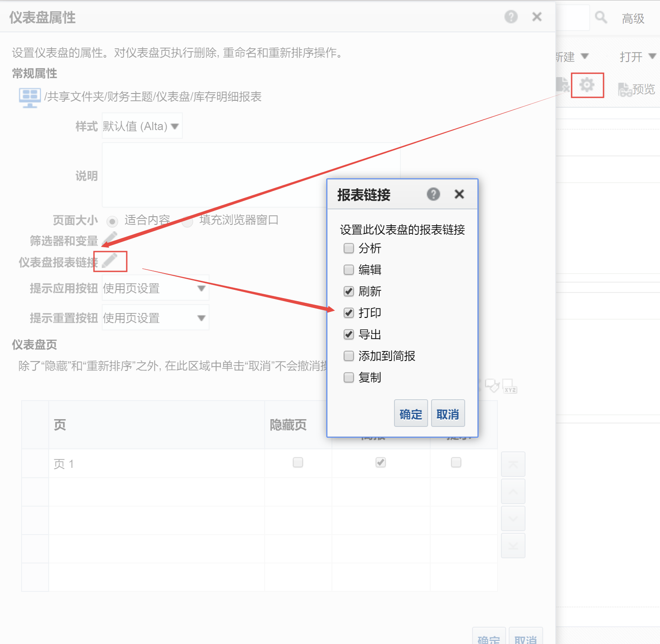This screenshot has width=660, height=644.
Task: Click pencil icon next to 仪表盘报表链接
Action: pos(110,261)
